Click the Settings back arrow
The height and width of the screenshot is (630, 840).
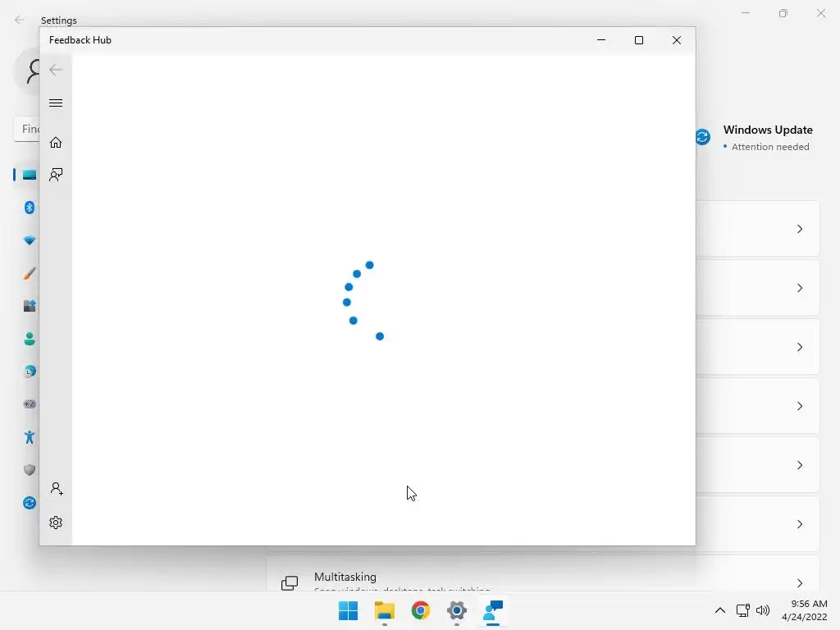click(20, 20)
